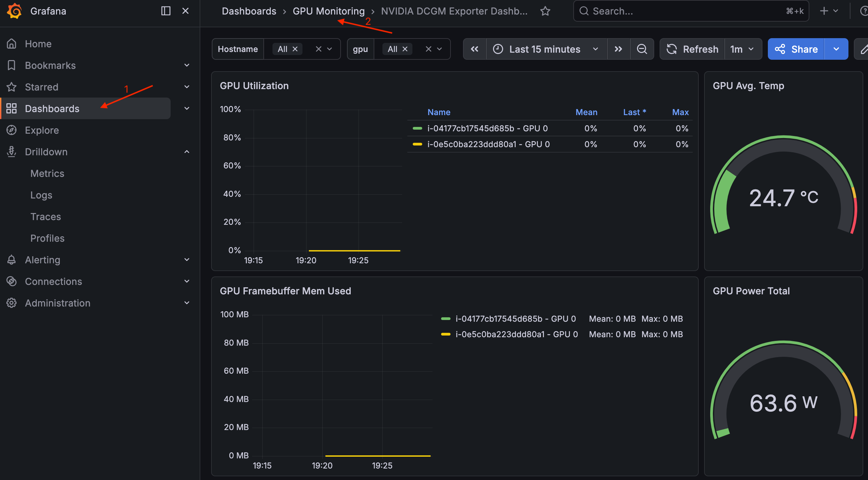Toggle the dock menu icon

point(166,11)
